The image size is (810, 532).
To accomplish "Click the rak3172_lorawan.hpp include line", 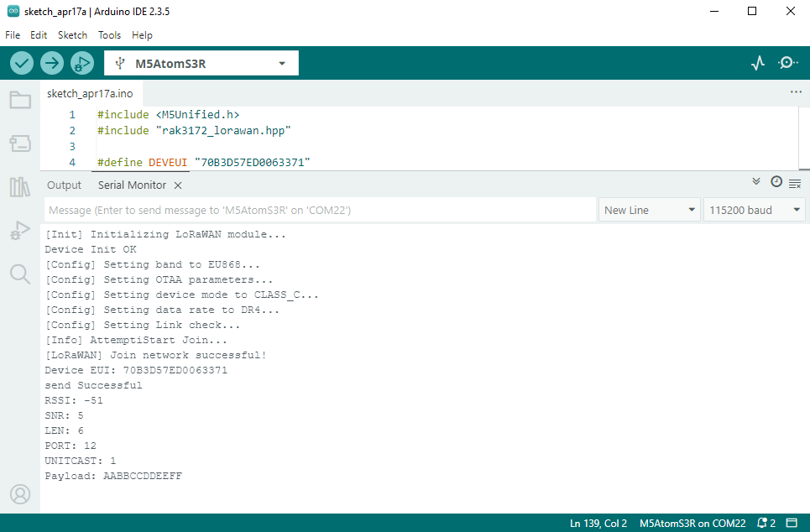I will tap(194, 131).
